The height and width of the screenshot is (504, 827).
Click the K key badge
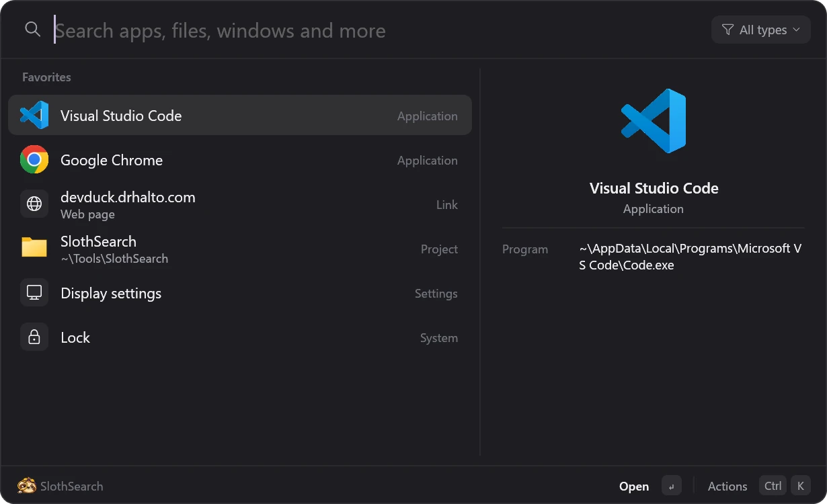point(800,485)
